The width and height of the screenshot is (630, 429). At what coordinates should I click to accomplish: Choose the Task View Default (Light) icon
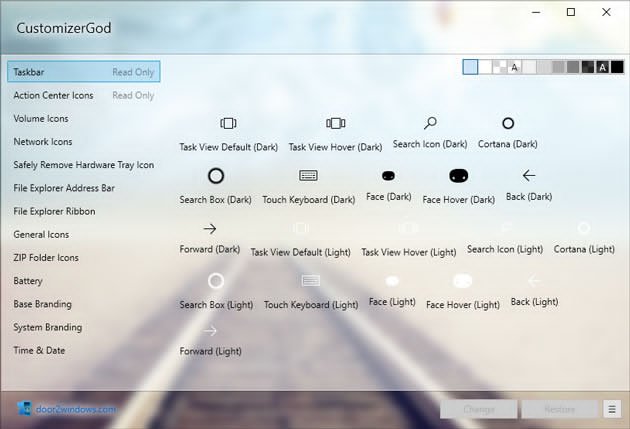tap(301, 228)
